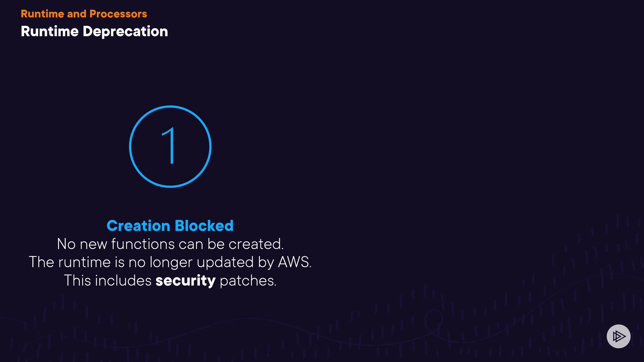Click the line about runtime no longer updated

[170, 262]
